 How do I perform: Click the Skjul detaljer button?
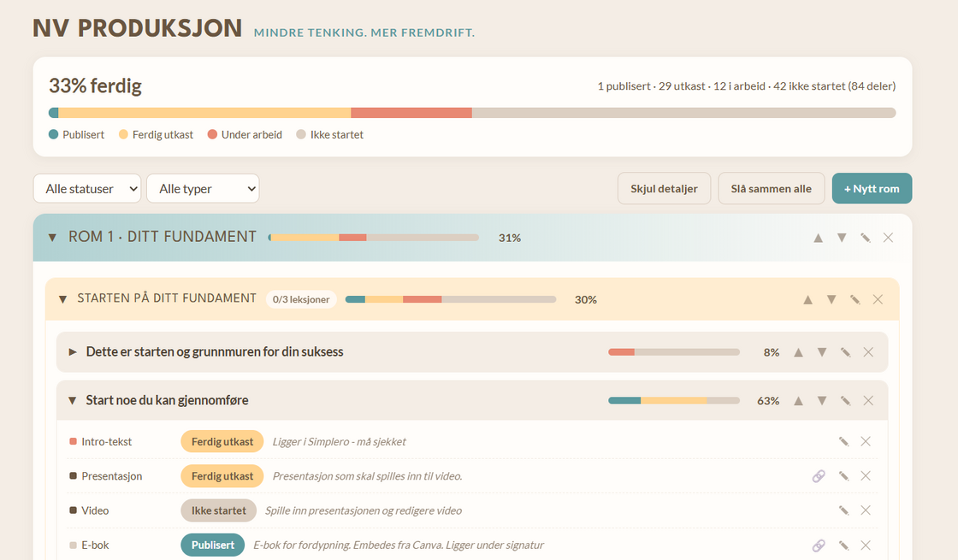click(x=664, y=189)
